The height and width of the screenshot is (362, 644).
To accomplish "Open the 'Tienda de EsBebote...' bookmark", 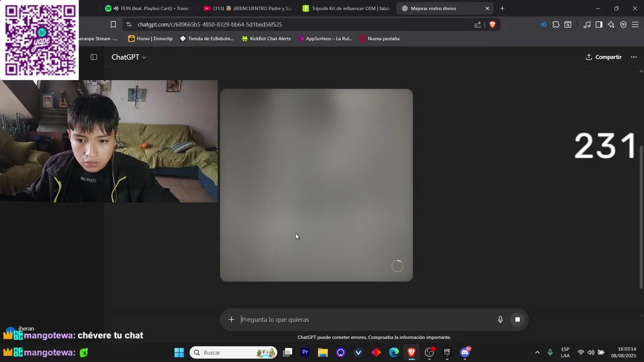I will coord(207,39).
